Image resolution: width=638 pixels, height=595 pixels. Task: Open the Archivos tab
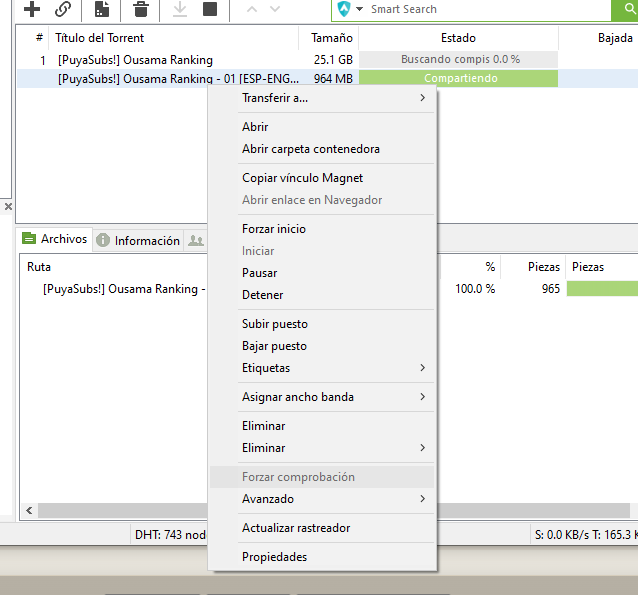[x=55, y=239]
